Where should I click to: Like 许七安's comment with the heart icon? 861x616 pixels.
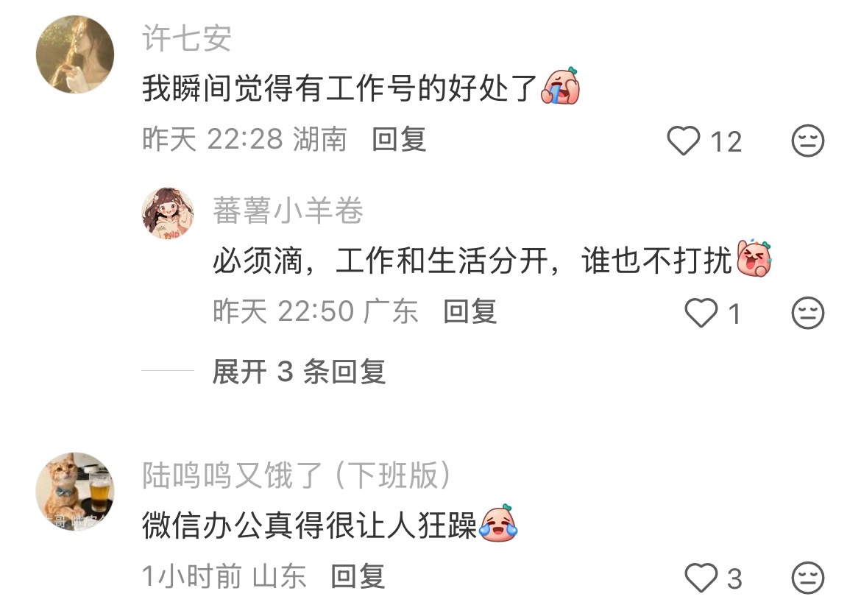point(683,141)
